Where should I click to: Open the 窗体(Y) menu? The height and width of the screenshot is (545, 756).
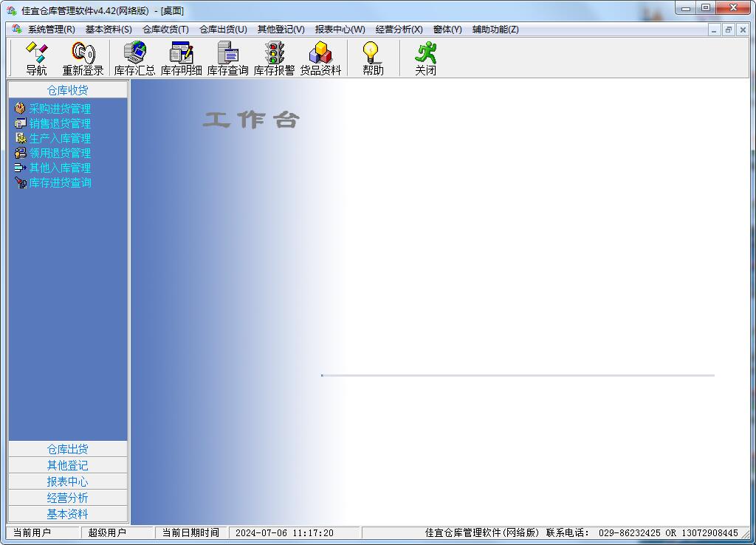pos(447,30)
